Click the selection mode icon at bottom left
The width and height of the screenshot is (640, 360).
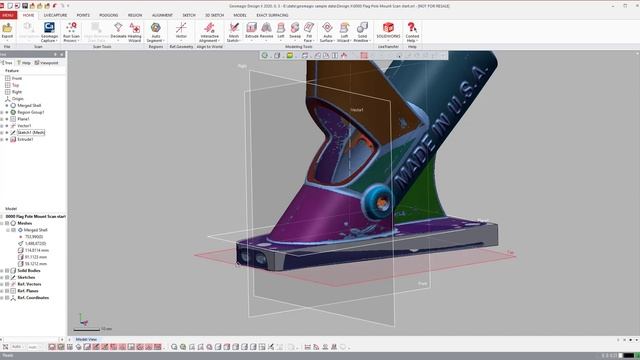pyautogui.click(x=5, y=347)
